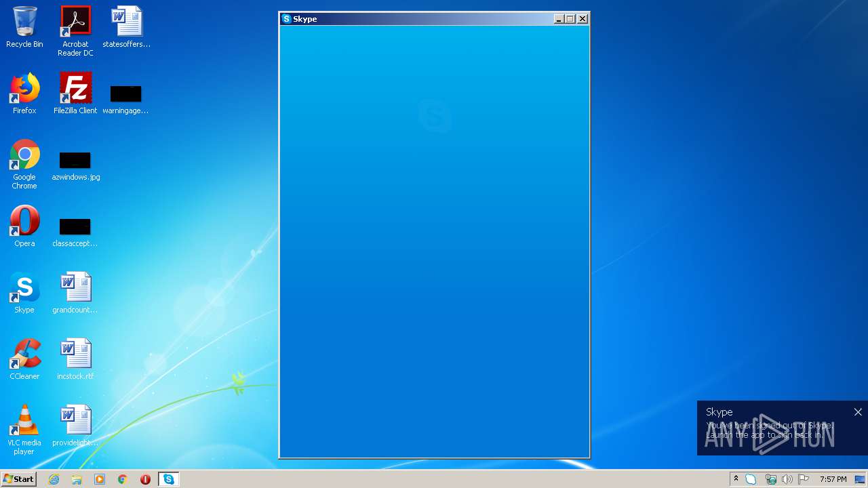Click the Skype tray icon
This screenshot has height=488, width=868.
pos(751,479)
